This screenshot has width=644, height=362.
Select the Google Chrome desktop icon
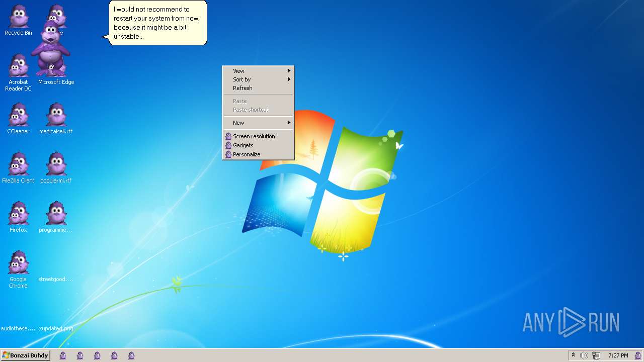coord(18,269)
